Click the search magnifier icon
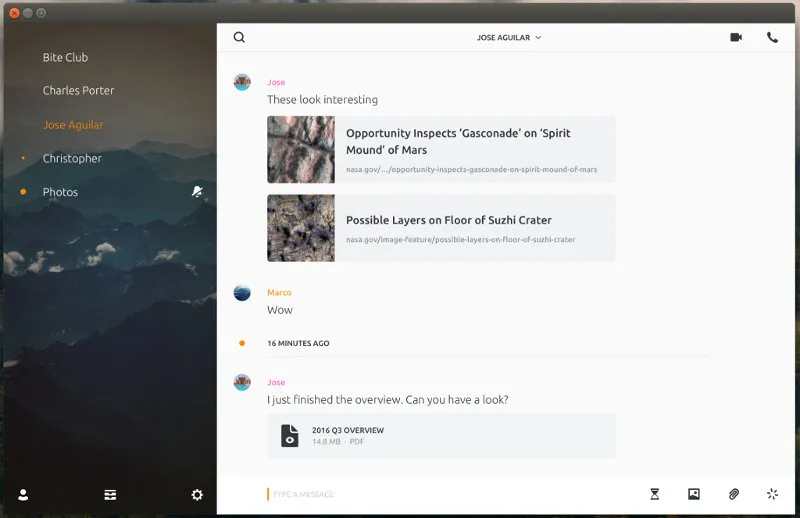The height and width of the screenshot is (518, 800). (x=239, y=38)
